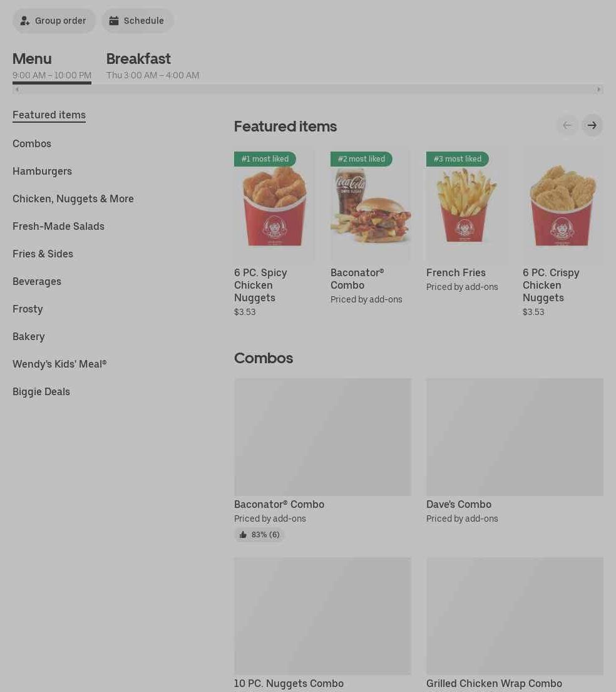Screen dimensions: 616x692
Task: Click the #2 most liked badge
Action: 361,159
